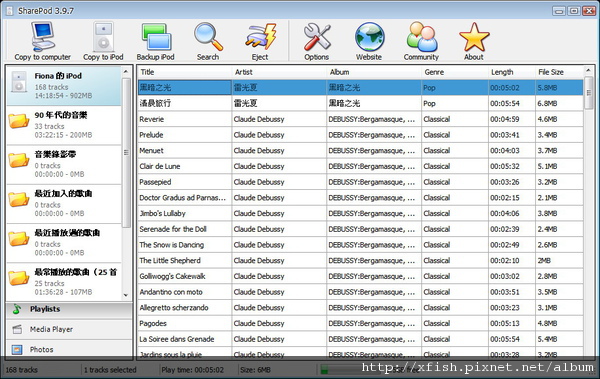Viewport: 600px width, 379px height.
Task: Click the 1 tracks selected status entry
Action: click(110, 370)
